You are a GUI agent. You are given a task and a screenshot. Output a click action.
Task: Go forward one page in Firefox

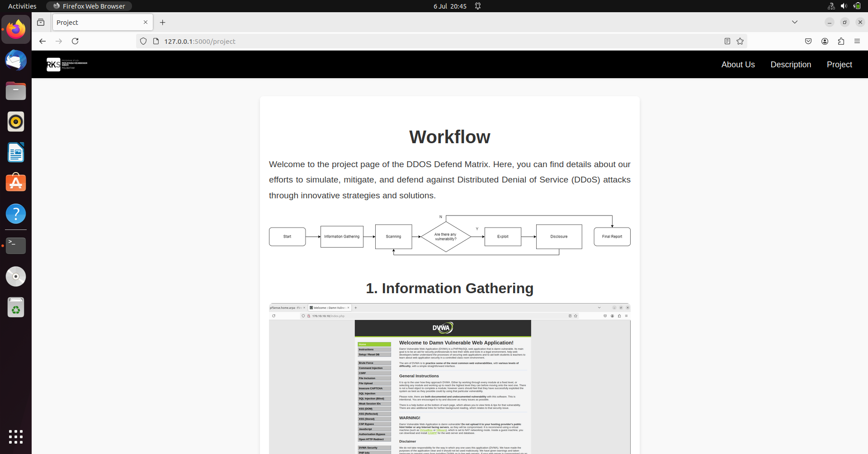click(x=59, y=41)
